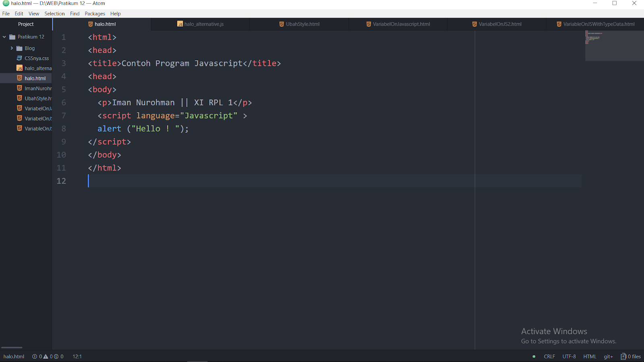Click the CSSnya.css stylesheet icon
Viewport: 644px width, 362px height.
tap(19, 58)
